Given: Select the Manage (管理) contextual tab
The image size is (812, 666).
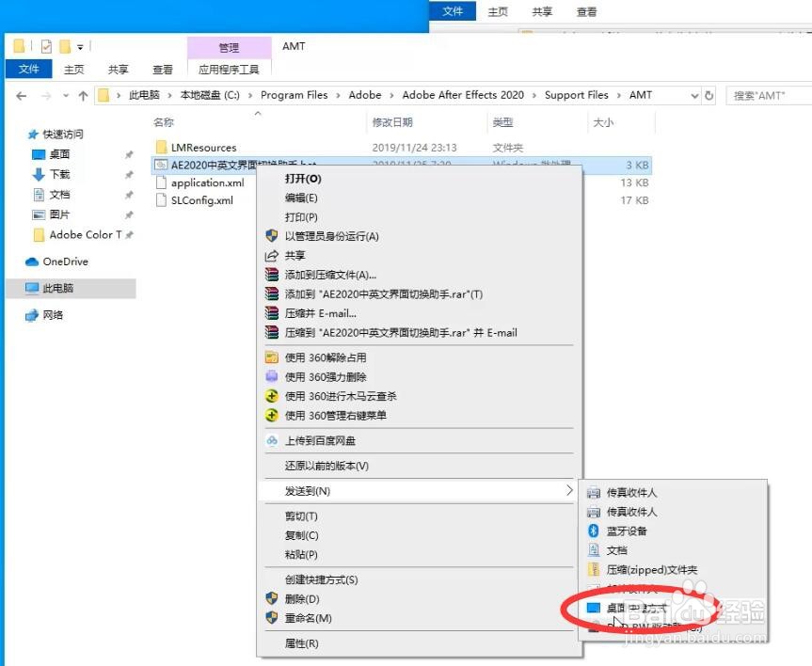Looking at the screenshot, I should point(229,48).
